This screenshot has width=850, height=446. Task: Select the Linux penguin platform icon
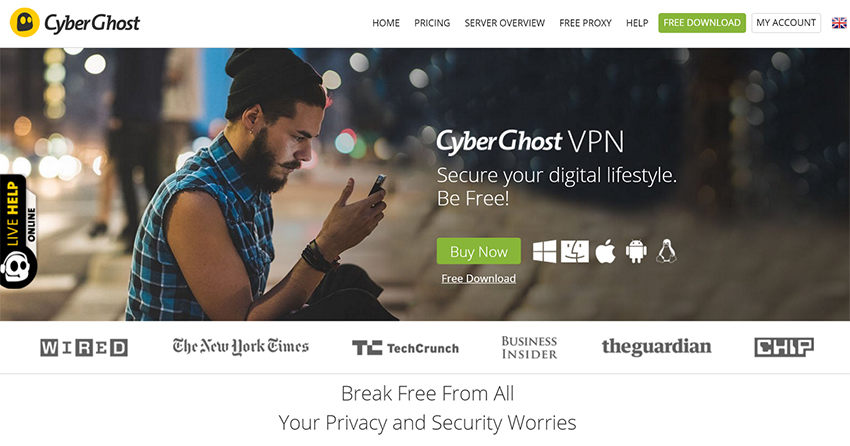(666, 251)
